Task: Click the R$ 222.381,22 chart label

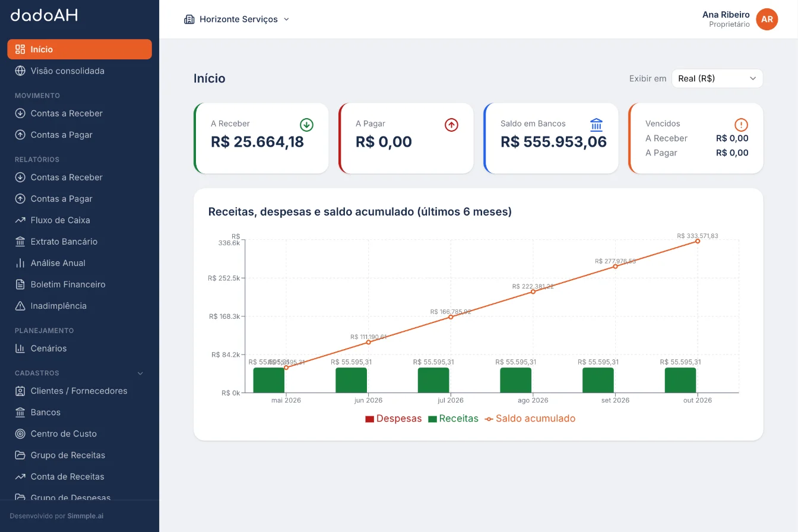Action: point(533,286)
